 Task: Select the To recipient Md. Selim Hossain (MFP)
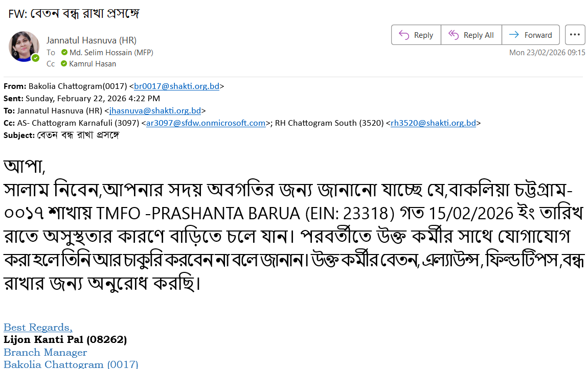[x=111, y=53]
